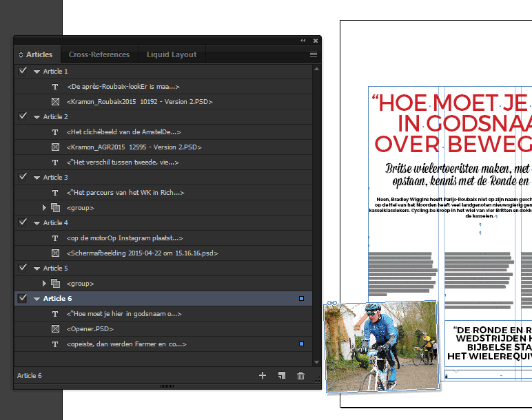The height and width of the screenshot is (420, 532).
Task: Collapse Article 3 disclosure triangle
Action: click(37, 178)
